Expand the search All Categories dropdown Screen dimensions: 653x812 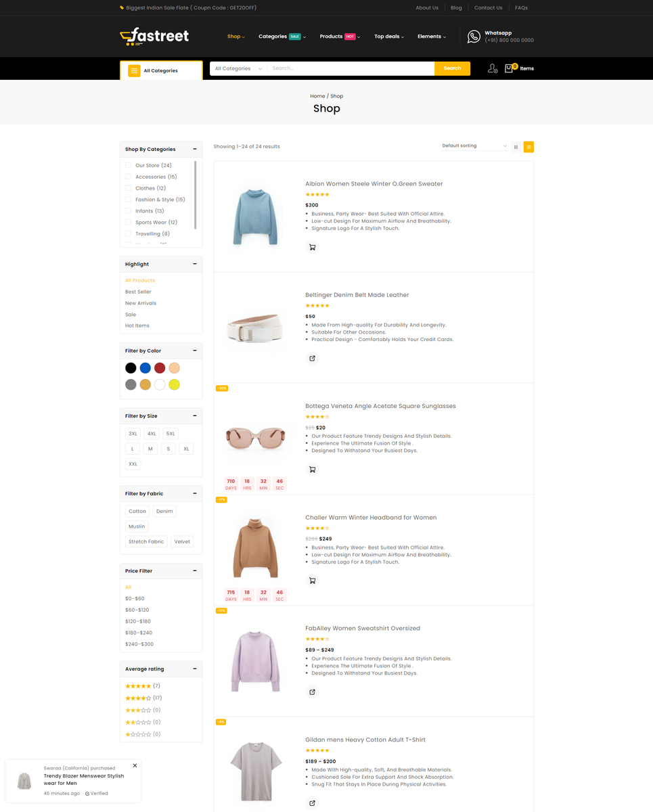point(238,68)
